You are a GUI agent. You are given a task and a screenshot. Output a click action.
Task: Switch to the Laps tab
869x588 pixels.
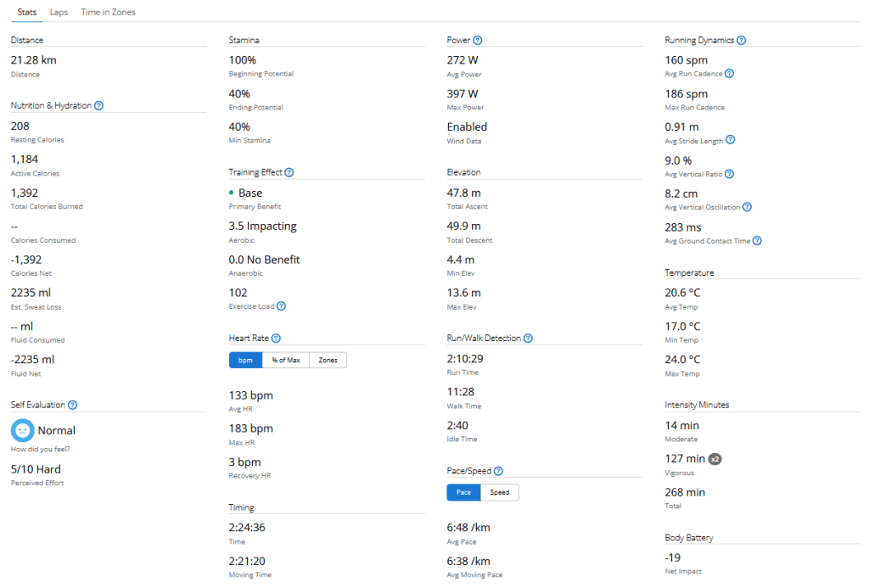pos(59,13)
